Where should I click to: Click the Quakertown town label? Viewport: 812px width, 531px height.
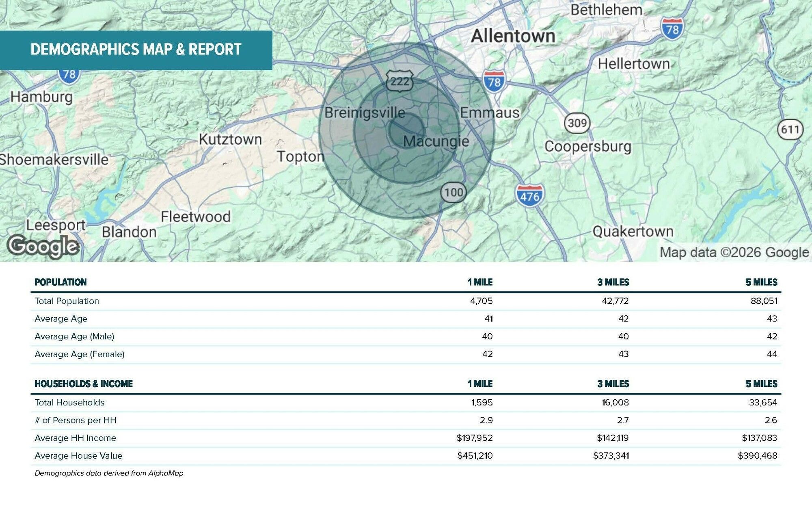(633, 232)
